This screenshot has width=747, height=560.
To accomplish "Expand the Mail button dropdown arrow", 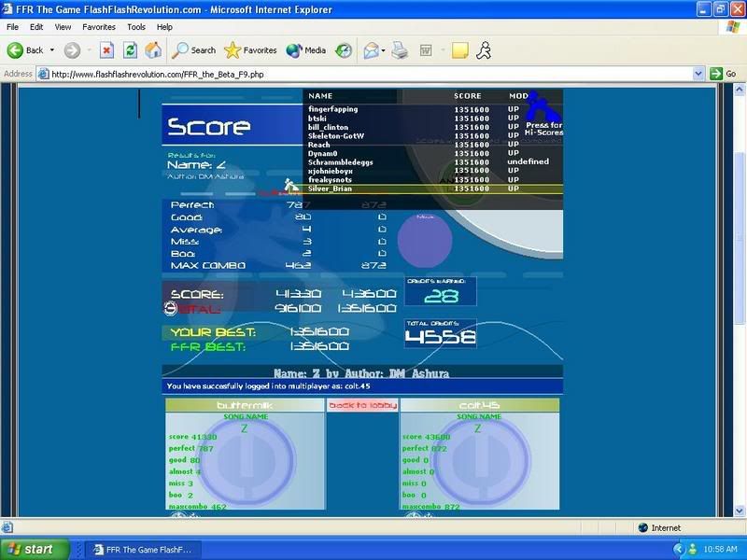I will [382, 50].
